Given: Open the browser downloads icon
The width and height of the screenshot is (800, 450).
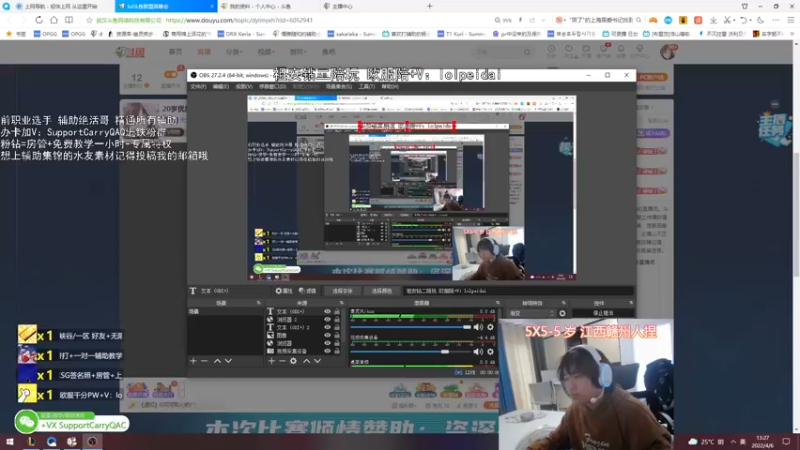Looking at the screenshot, I should pyautogui.click(x=713, y=20).
